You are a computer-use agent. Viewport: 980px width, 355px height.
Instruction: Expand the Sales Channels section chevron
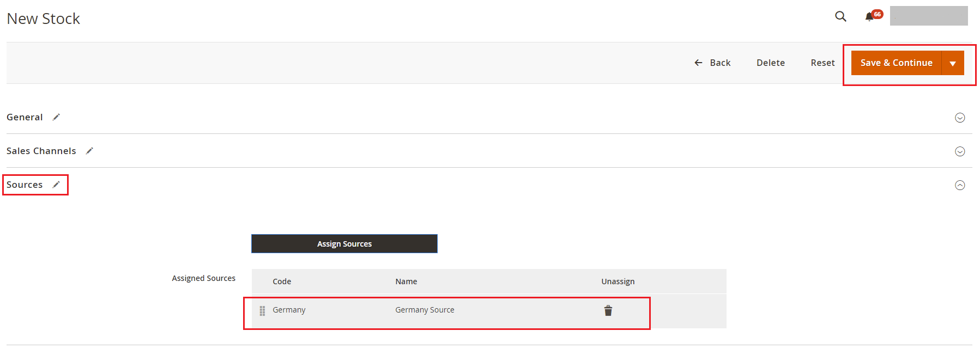[x=960, y=151]
